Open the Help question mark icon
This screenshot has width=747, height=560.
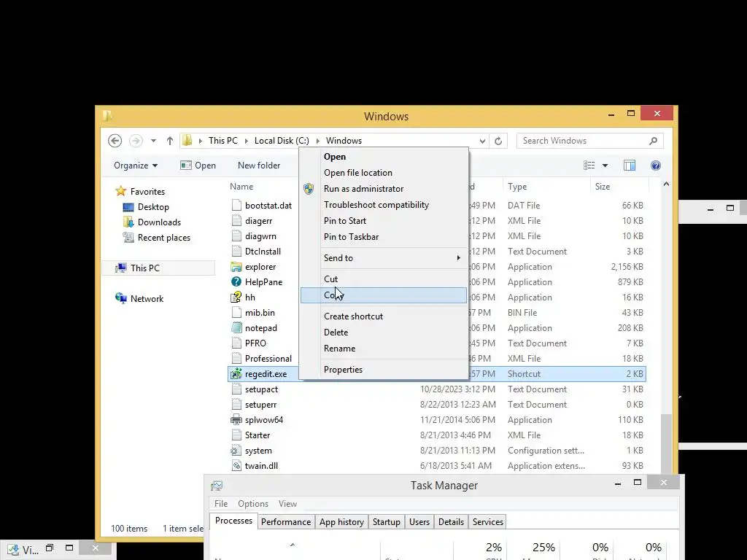tap(656, 166)
